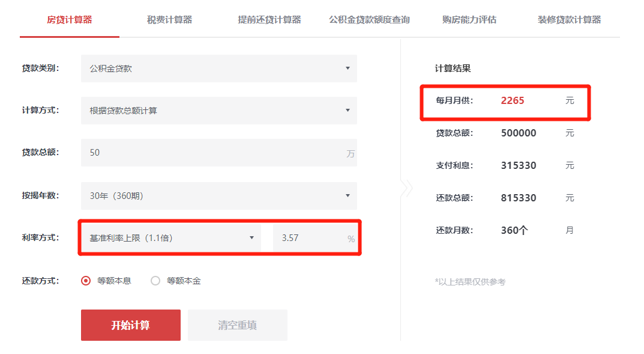Click the 开始计算 button
The width and height of the screenshot is (644, 354).
coord(130,325)
